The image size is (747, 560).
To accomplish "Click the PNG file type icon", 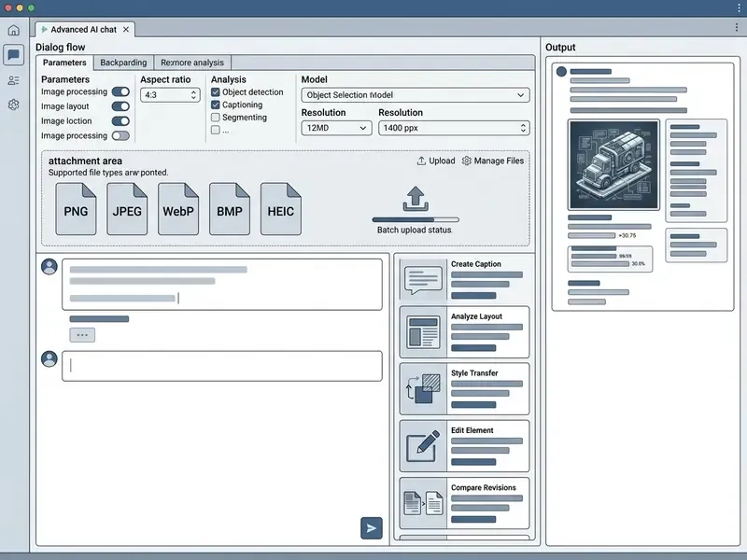I will coord(76,209).
